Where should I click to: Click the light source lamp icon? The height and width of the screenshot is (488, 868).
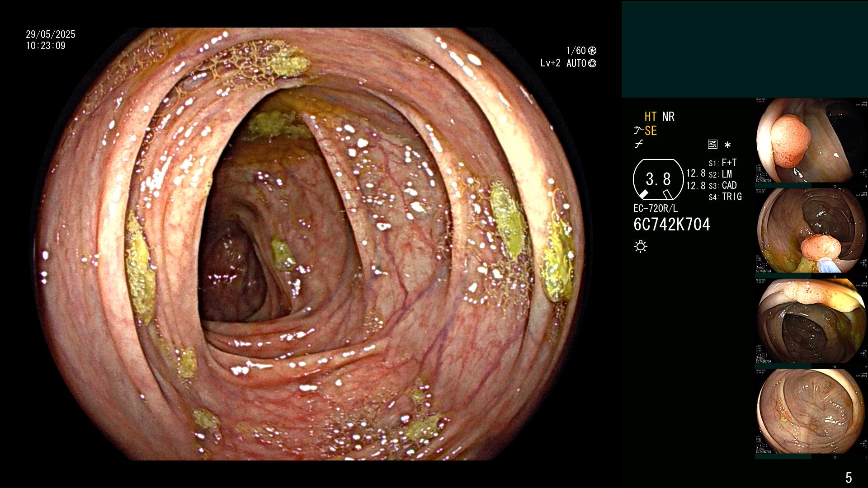(641, 247)
